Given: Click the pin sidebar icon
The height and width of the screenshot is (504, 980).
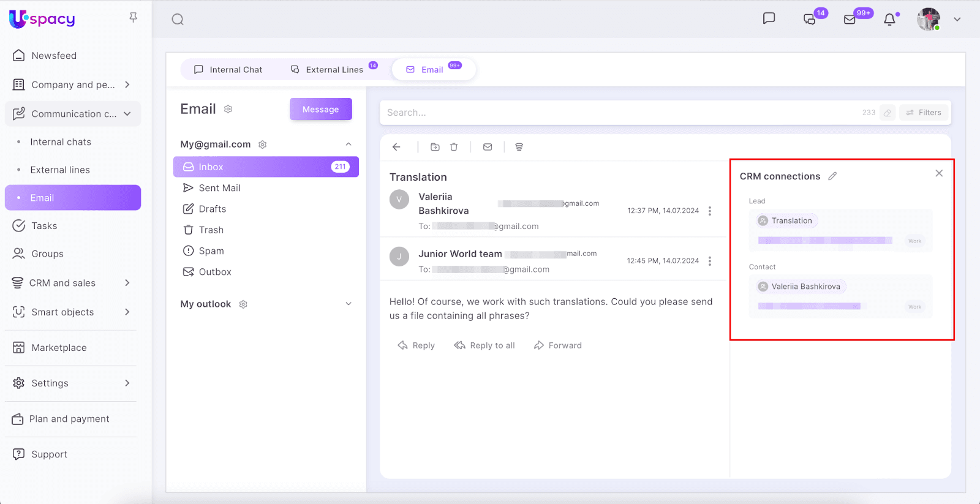Looking at the screenshot, I should (x=133, y=18).
